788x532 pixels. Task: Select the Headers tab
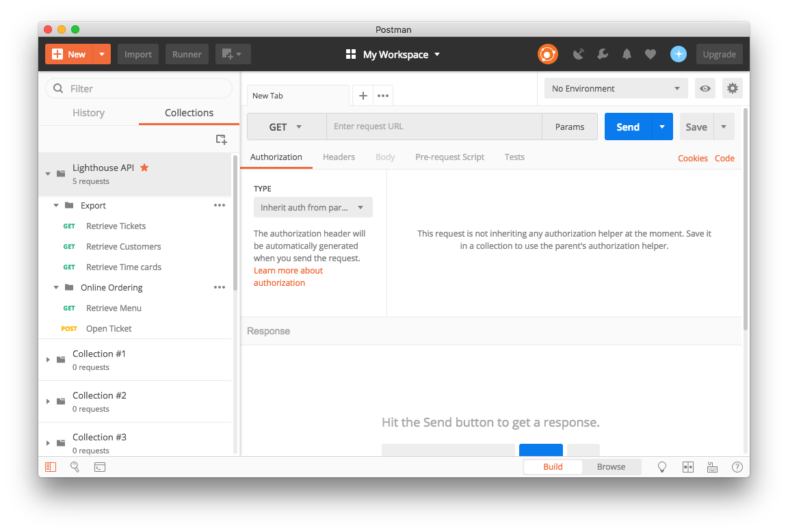point(339,157)
